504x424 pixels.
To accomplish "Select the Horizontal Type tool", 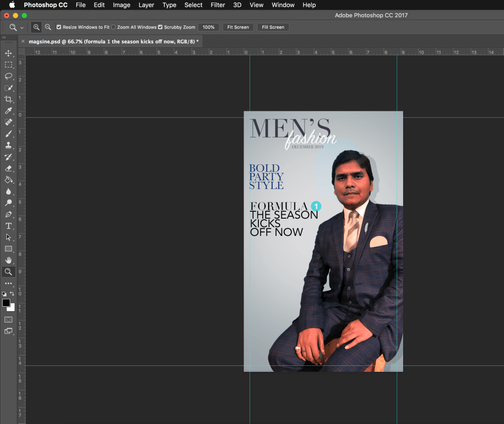I will pyautogui.click(x=8, y=226).
